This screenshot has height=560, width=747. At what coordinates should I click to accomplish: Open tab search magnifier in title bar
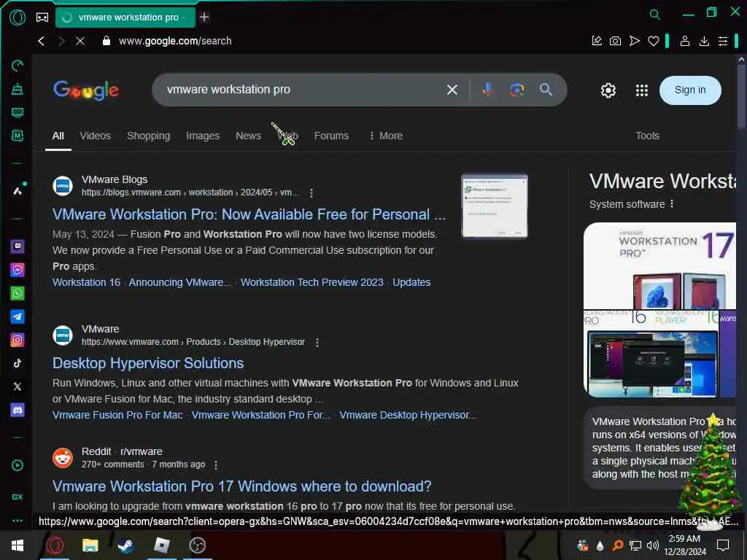(655, 15)
